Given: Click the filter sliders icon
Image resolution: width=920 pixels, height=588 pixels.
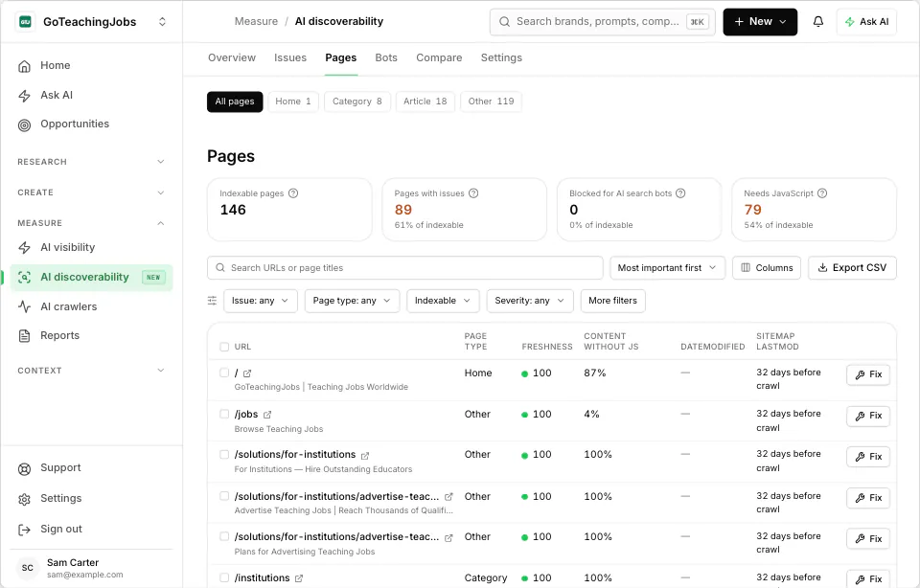Looking at the screenshot, I should pos(213,301).
